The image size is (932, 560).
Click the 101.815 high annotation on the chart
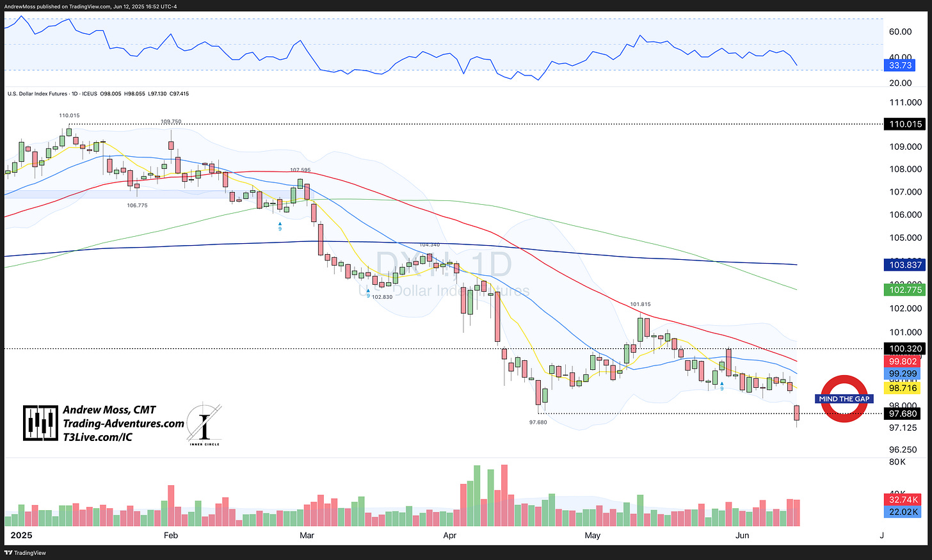click(x=640, y=305)
